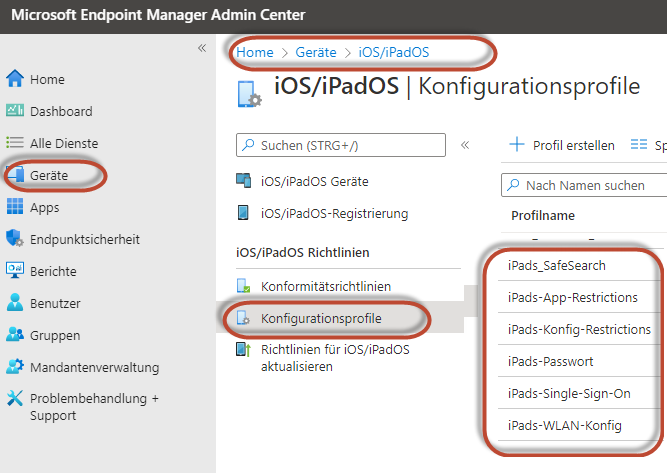
Task: Select the Benutzer person icon
Action: tap(15, 303)
